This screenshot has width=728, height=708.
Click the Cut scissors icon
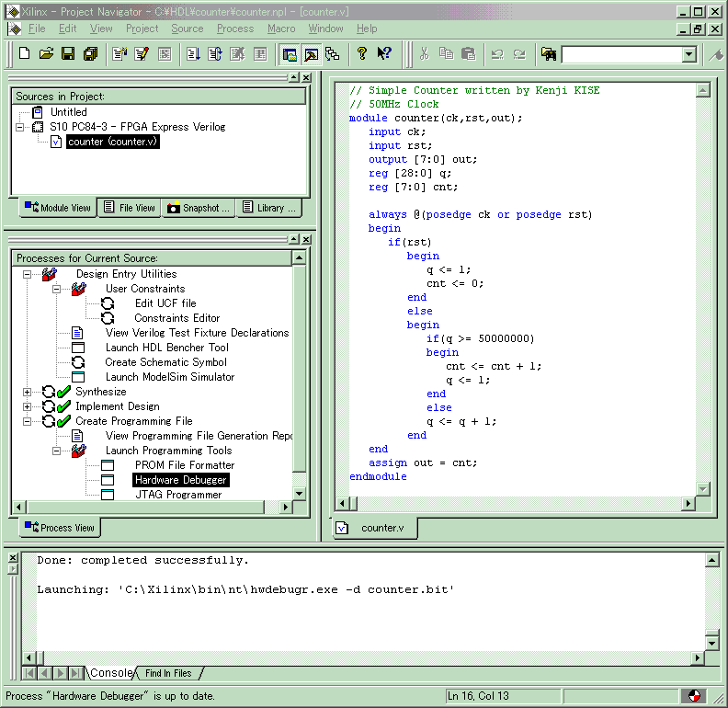425,54
